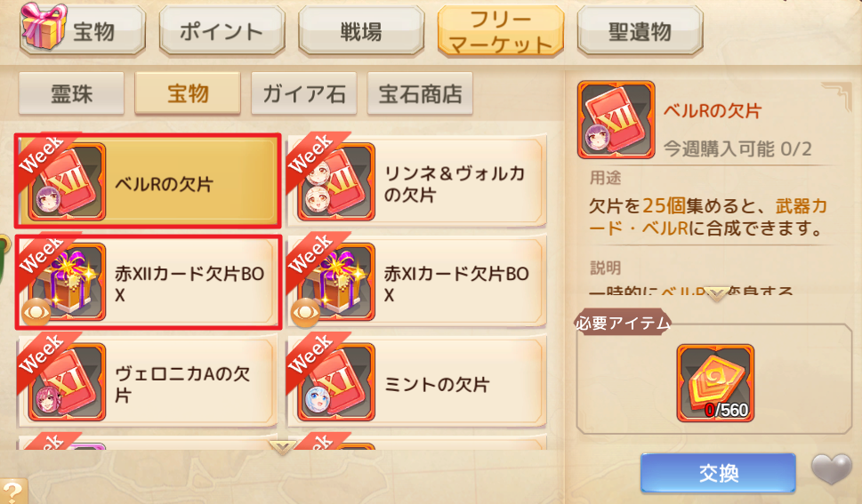Select the ベルRの欠片 card icon in the list
Viewport: 862px width, 504px height.
click(67, 182)
